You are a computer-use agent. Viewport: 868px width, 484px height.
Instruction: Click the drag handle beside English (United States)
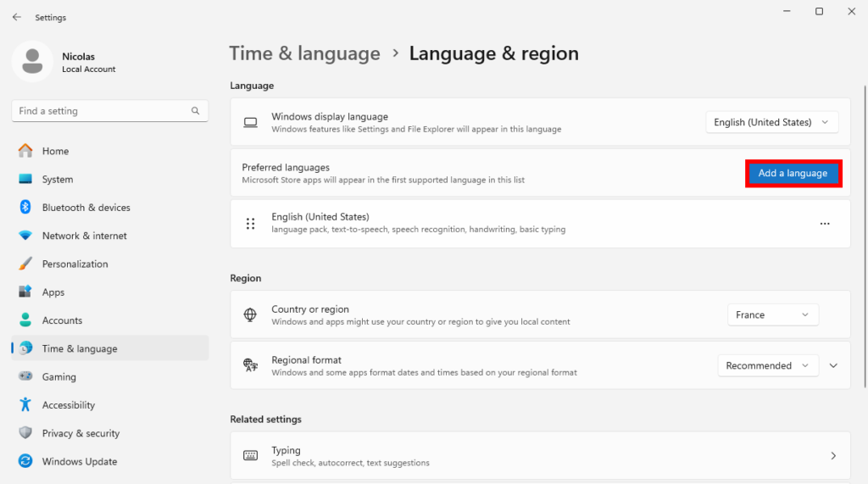coord(250,224)
